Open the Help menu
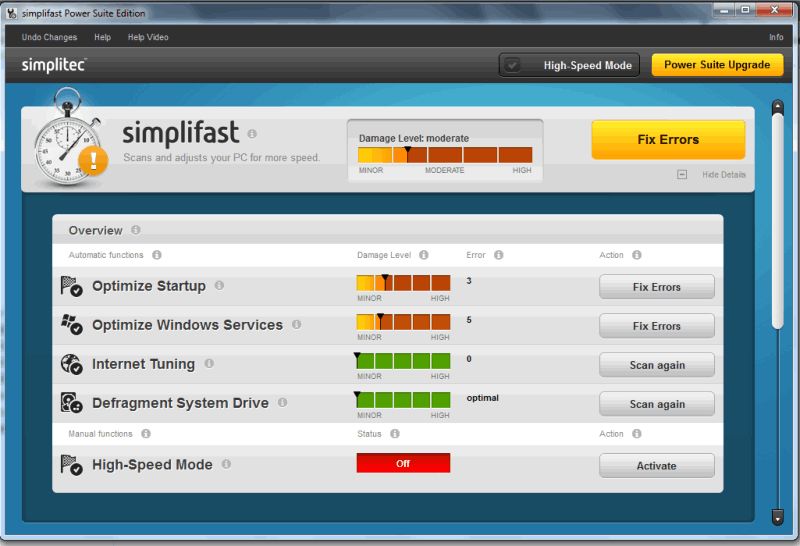Image resolution: width=800 pixels, height=546 pixels. tap(103, 37)
